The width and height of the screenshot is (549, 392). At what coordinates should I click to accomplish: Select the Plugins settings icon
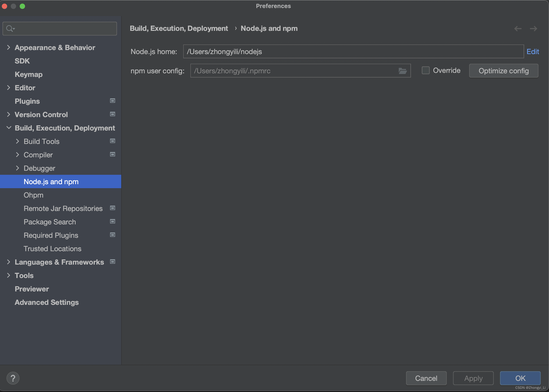[113, 101]
